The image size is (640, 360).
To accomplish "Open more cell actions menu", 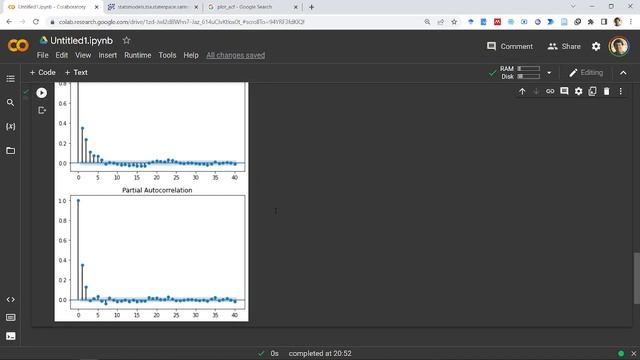I will coord(620,91).
